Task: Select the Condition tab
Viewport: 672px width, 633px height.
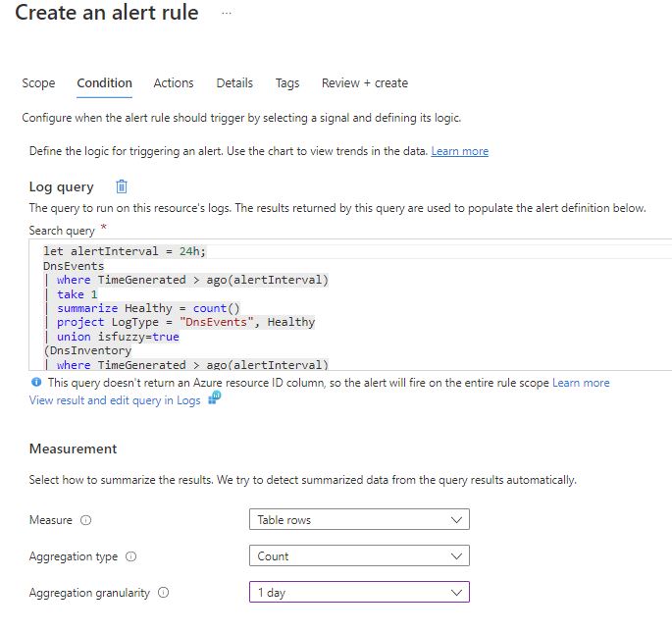Action: 105,83
